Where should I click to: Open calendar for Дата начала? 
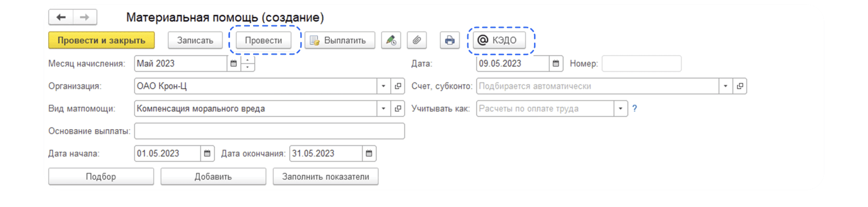pos(207,153)
